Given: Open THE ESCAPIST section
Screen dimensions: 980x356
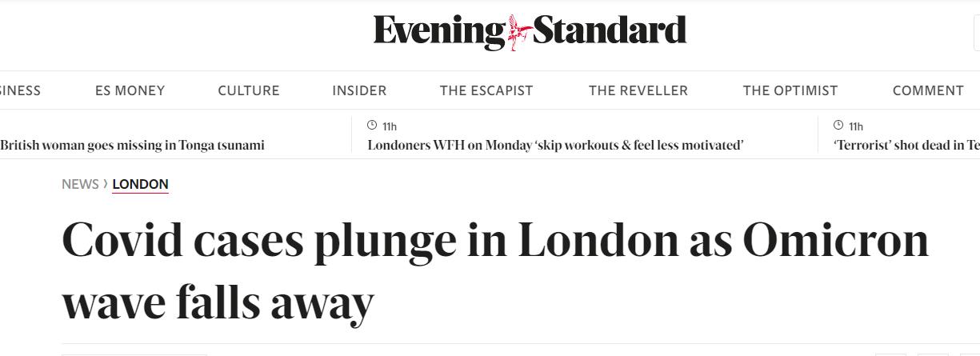Looking at the screenshot, I should pos(486,90).
